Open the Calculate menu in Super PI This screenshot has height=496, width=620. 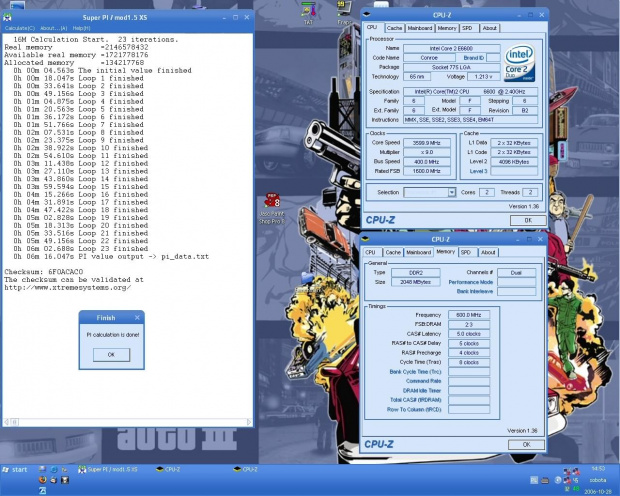19,28
